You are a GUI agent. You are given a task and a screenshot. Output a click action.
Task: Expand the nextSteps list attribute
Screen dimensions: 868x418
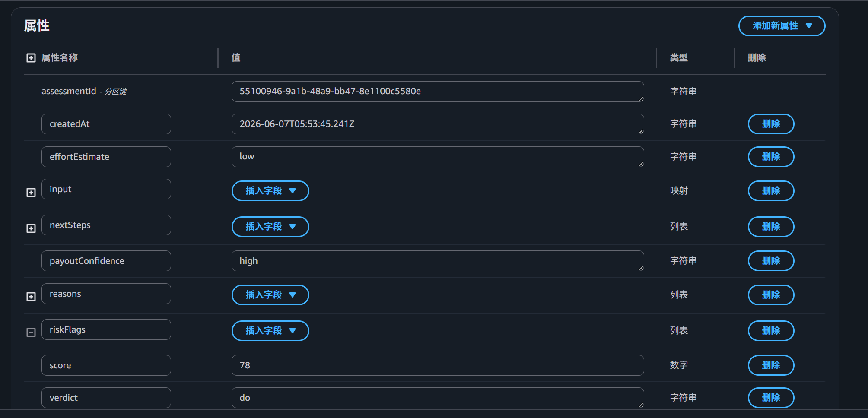(31, 228)
